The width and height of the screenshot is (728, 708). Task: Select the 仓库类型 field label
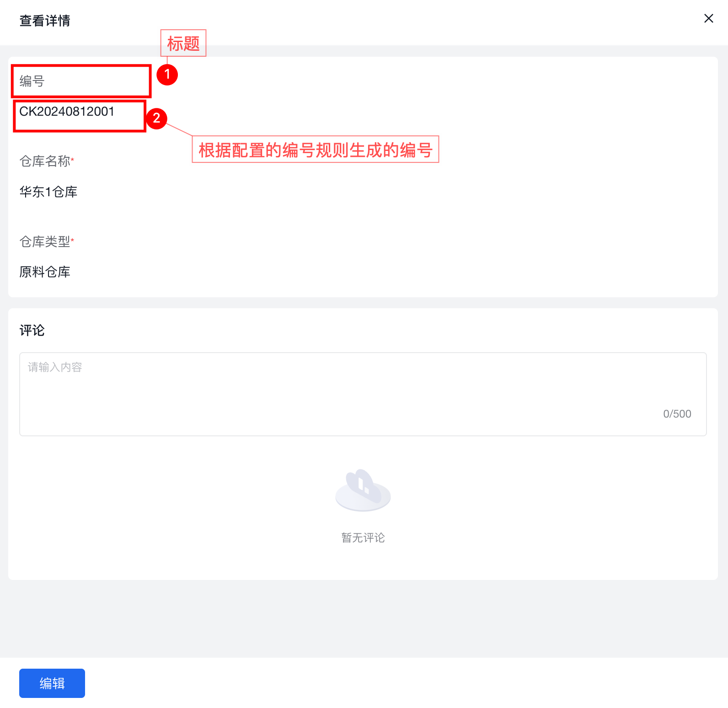tap(45, 241)
